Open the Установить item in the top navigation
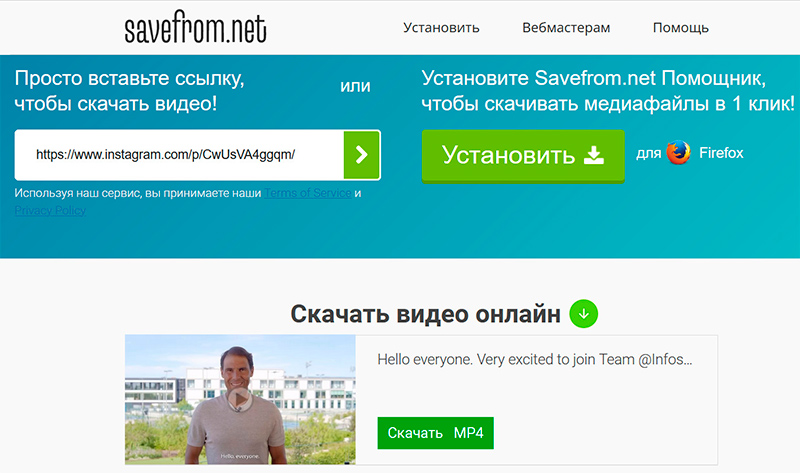 441,28
